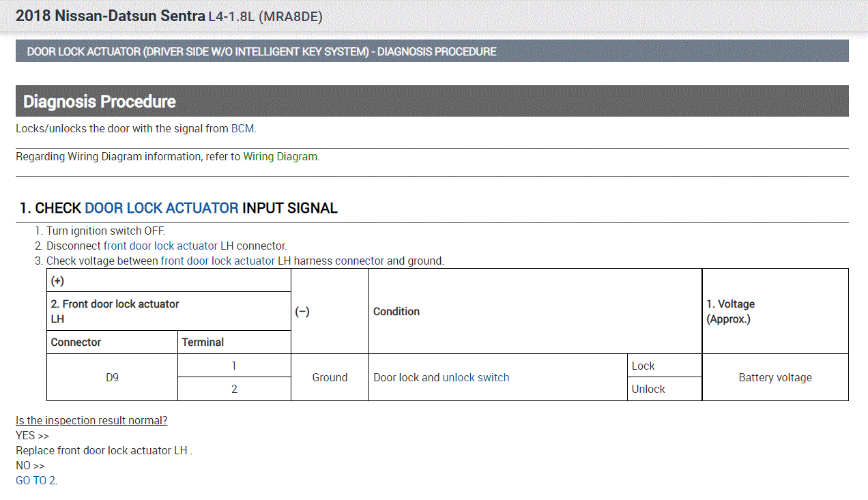Select terminal cell 1
Screen dimensions: 868x500
coord(234,366)
